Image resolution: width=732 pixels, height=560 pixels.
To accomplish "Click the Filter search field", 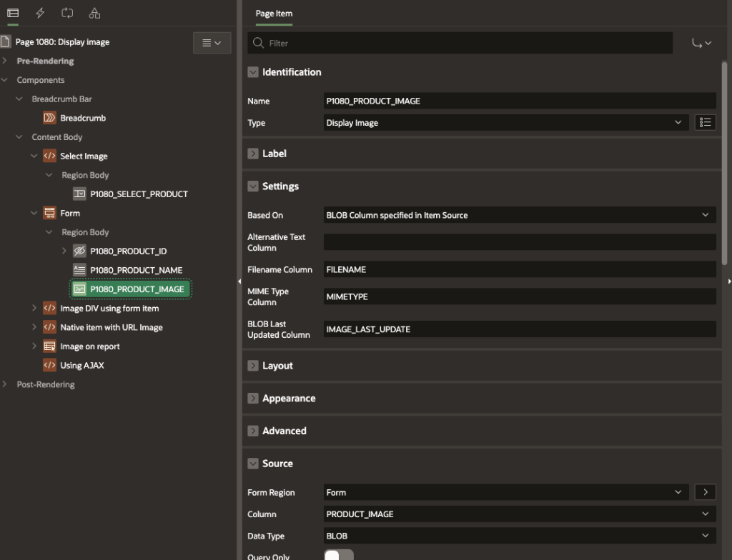I will click(460, 43).
